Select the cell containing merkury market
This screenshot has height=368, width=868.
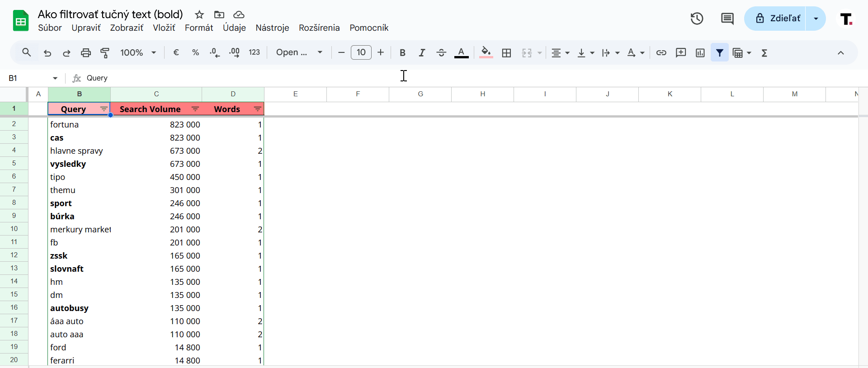79,229
